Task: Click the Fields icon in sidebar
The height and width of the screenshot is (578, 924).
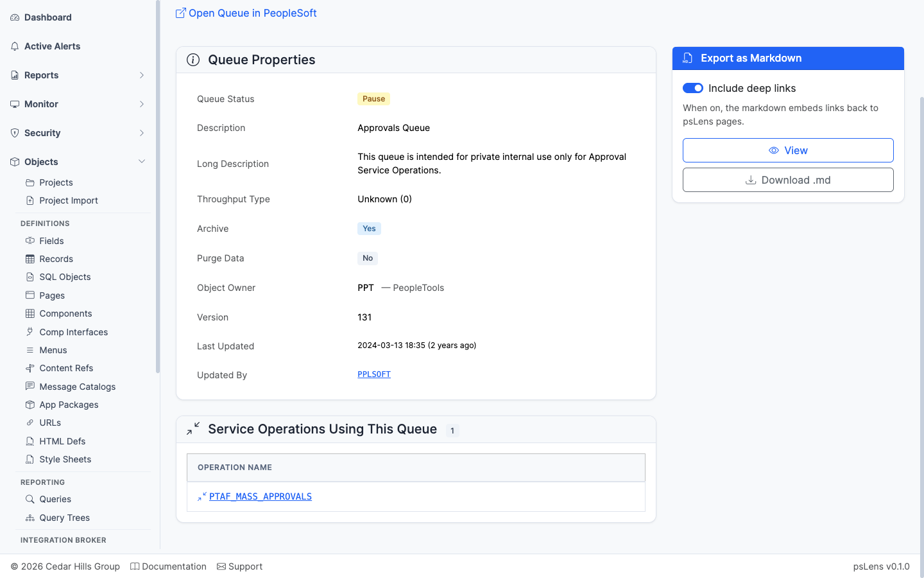Action: click(30, 241)
